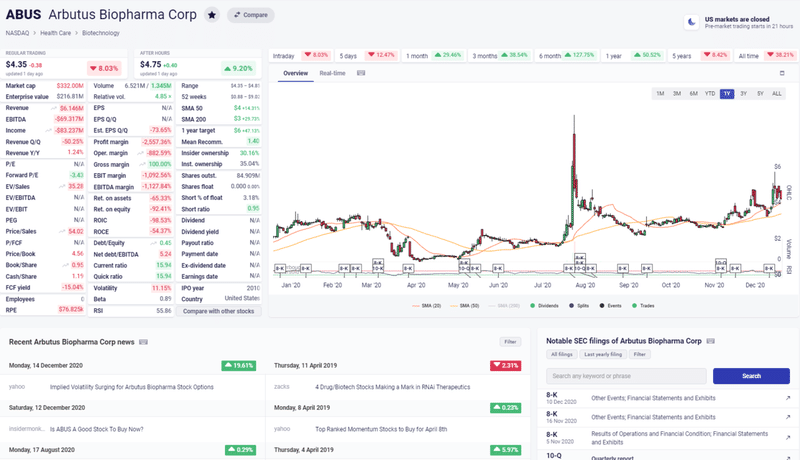This screenshot has height=460, width=800.
Task: Enable SMA (200) line in chart legend
Action: pos(504,306)
